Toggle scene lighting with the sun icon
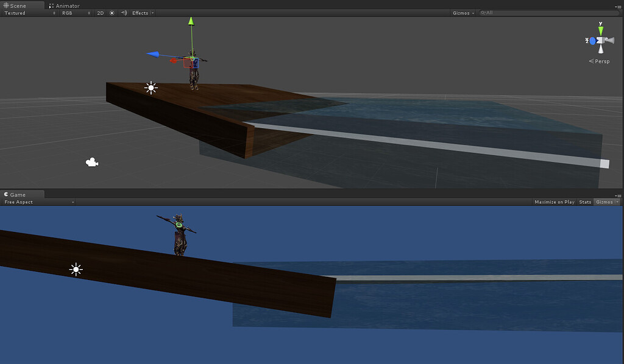Image resolution: width=624 pixels, height=364 pixels. [x=112, y=13]
